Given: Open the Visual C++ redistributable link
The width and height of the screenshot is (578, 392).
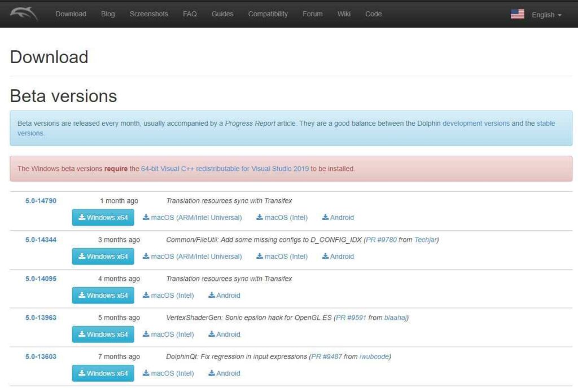Looking at the screenshot, I should (225, 169).
